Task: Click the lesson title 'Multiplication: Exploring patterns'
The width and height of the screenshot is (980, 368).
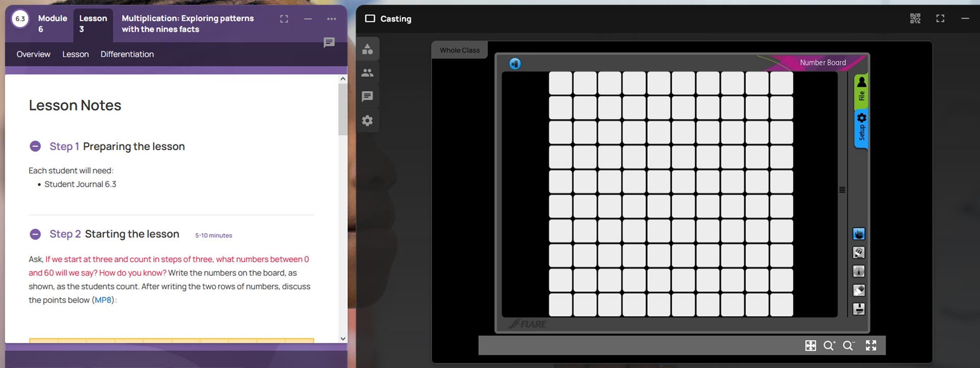Action: pyautogui.click(x=187, y=18)
